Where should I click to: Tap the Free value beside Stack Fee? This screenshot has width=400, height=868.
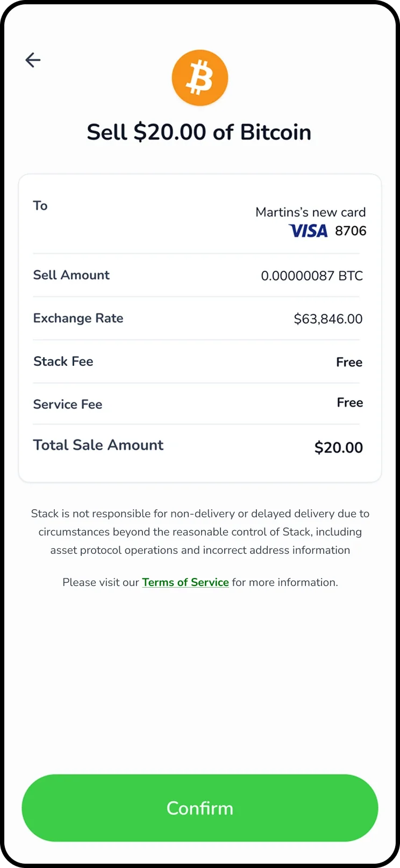349,363
